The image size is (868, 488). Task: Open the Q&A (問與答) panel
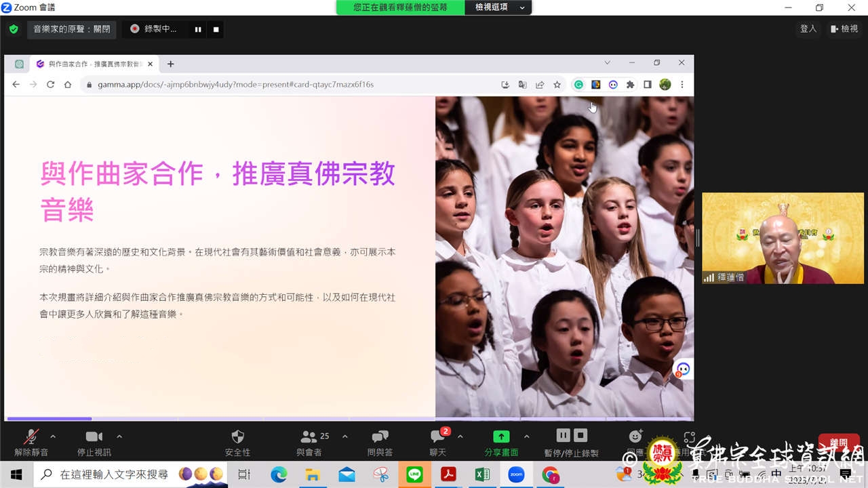tap(380, 443)
